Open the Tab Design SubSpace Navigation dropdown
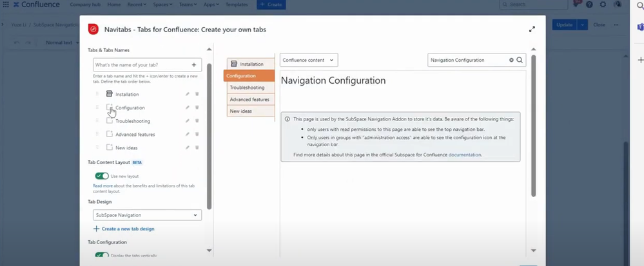This screenshot has width=644, height=266. click(147, 215)
